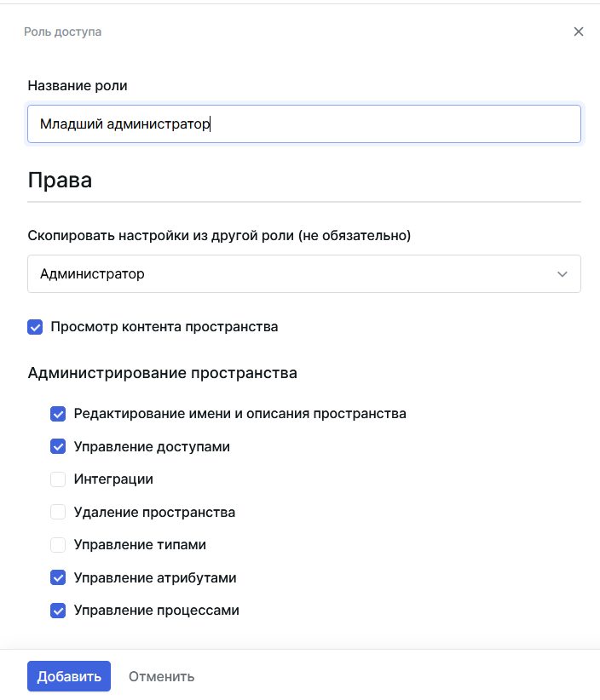Close the access role dialog
Screen dimensions: 600x700
pos(578,31)
